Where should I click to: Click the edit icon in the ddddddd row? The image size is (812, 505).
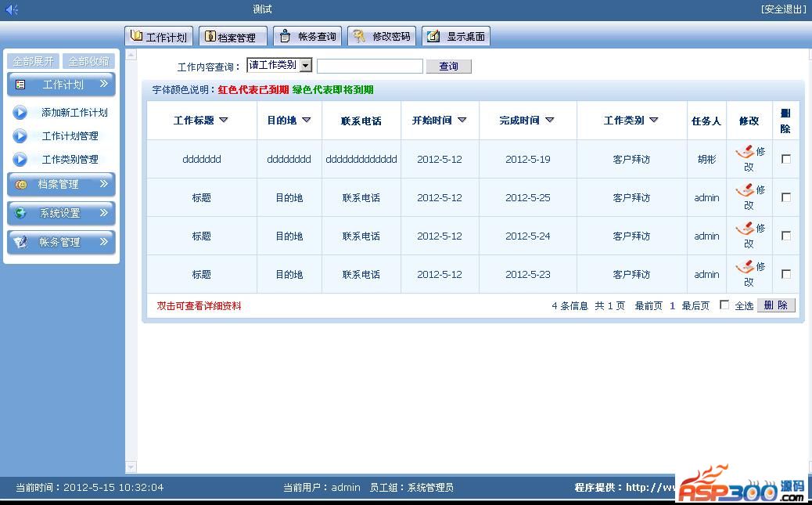tap(745, 151)
